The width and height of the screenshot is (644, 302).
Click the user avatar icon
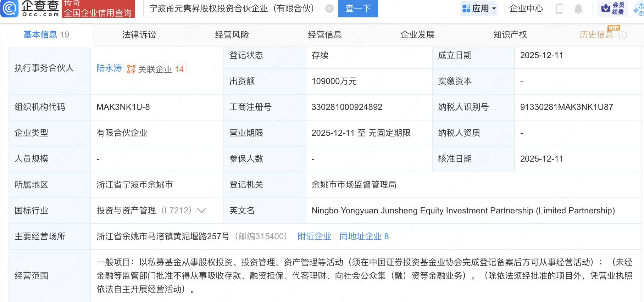click(x=639, y=9)
